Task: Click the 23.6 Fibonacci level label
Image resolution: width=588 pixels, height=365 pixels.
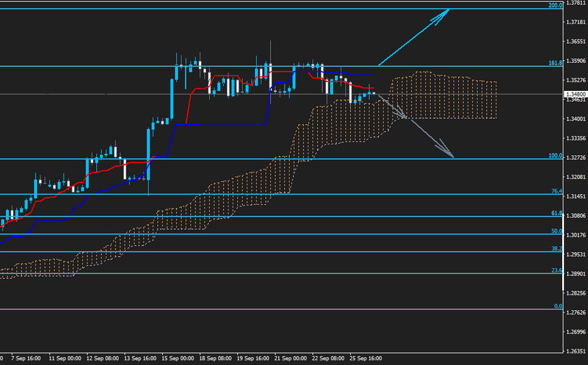Action: 557,270
